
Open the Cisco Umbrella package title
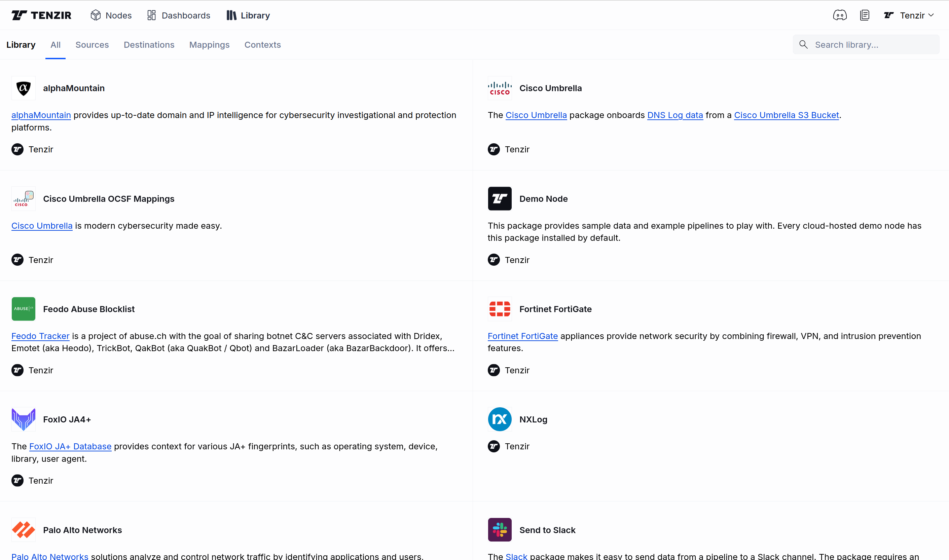551,88
